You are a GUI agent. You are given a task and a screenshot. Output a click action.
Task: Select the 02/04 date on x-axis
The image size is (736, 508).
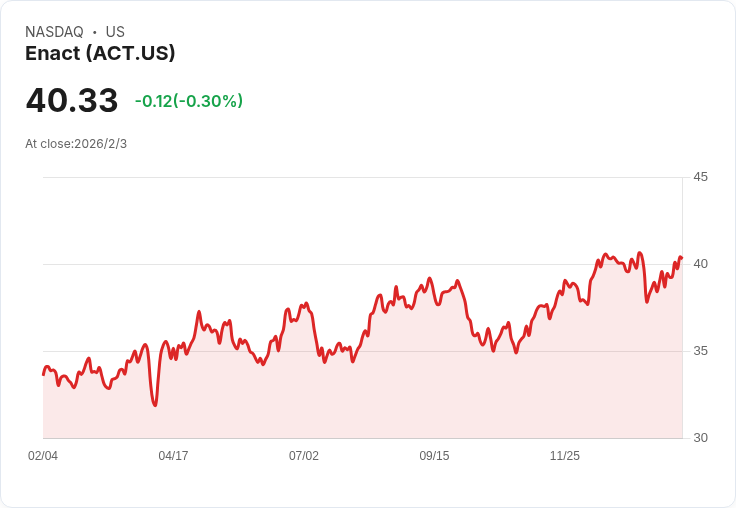[43, 456]
